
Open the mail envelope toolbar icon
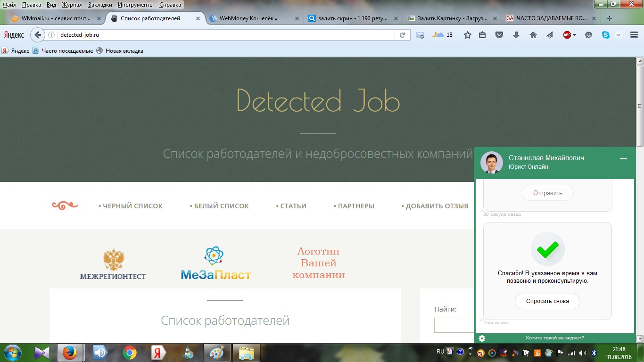420,35
